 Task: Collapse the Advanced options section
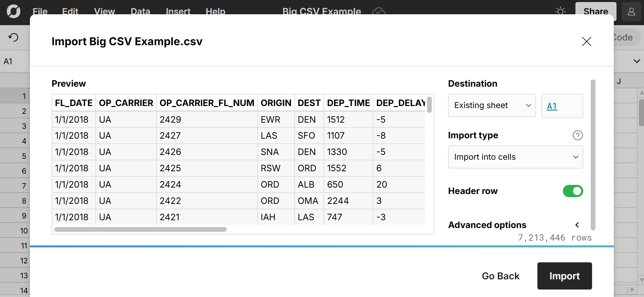[577, 225]
